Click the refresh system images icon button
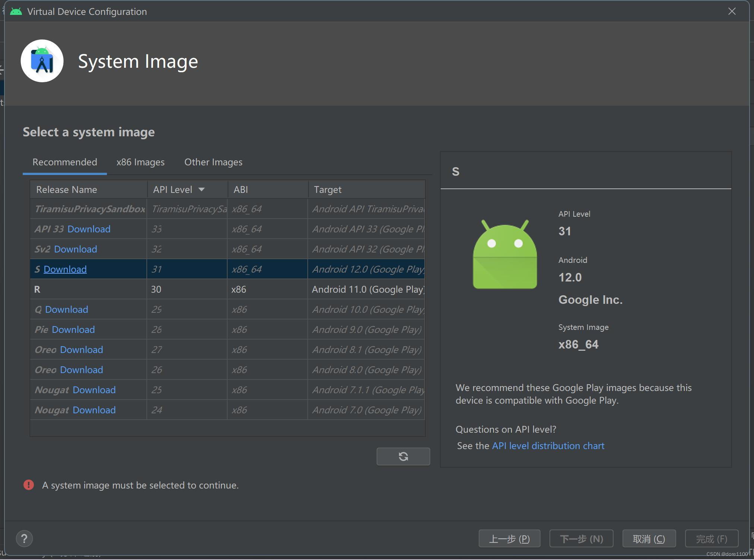Screen dimensions: 754x560 403,456
